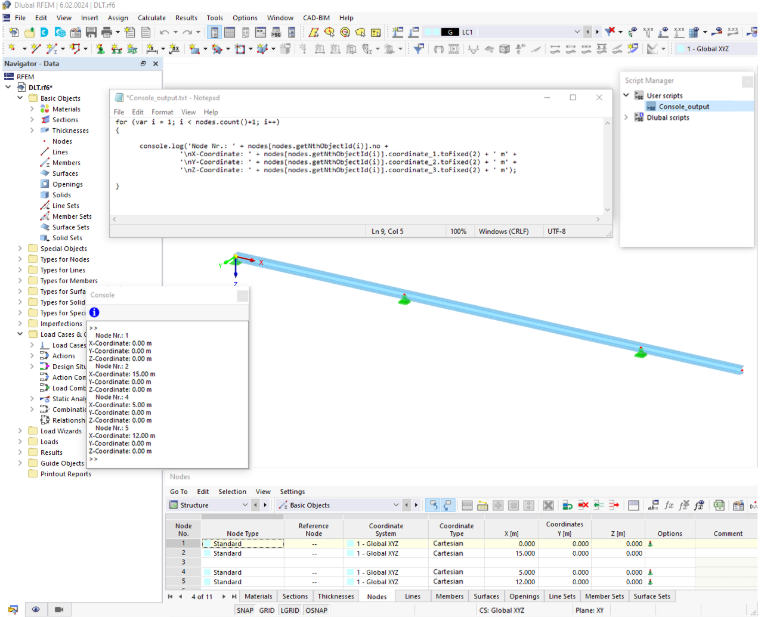Click the Save model floppy disk icon
Image resolution: width=760 pixels, height=617 pixels.
91,32
